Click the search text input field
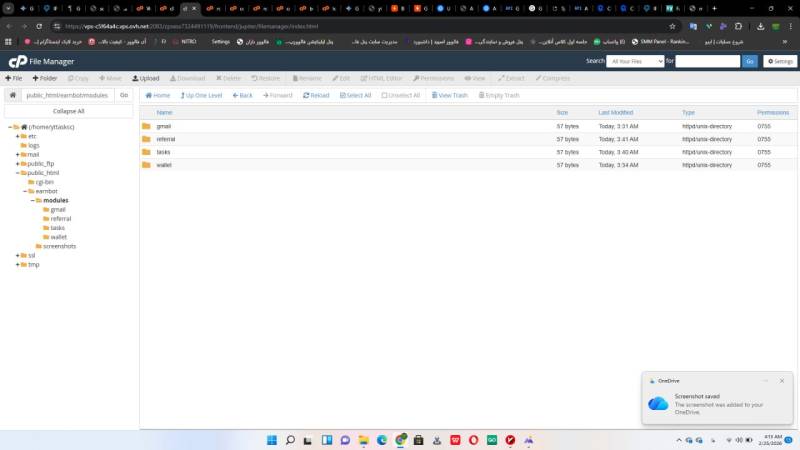 [708, 61]
